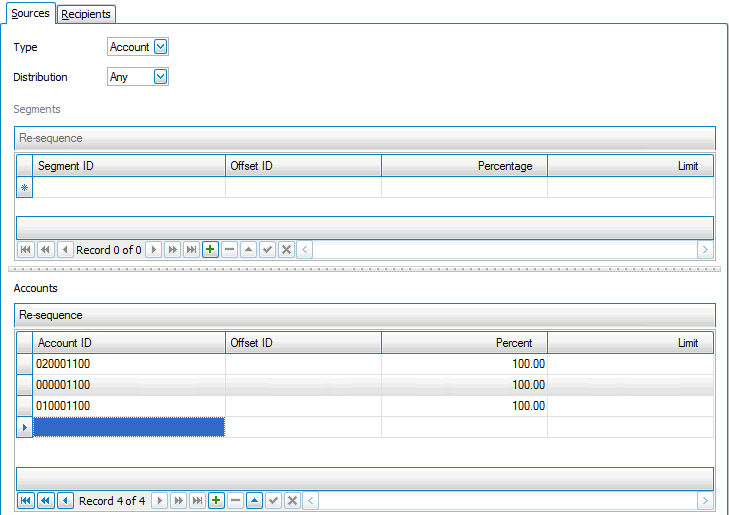The width and height of the screenshot is (729, 515).
Task: Click Re-sequence bar above Accounts grid
Action: click(364, 315)
